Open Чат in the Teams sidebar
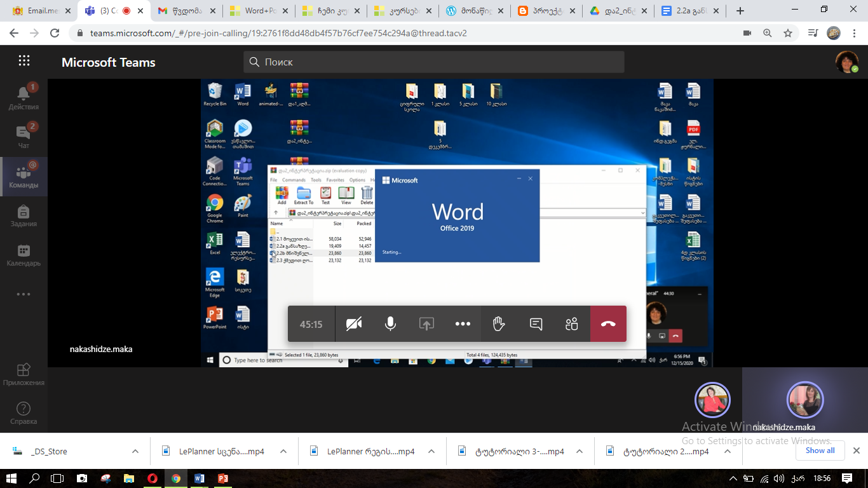The width and height of the screenshot is (868, 488). point(24,135)
